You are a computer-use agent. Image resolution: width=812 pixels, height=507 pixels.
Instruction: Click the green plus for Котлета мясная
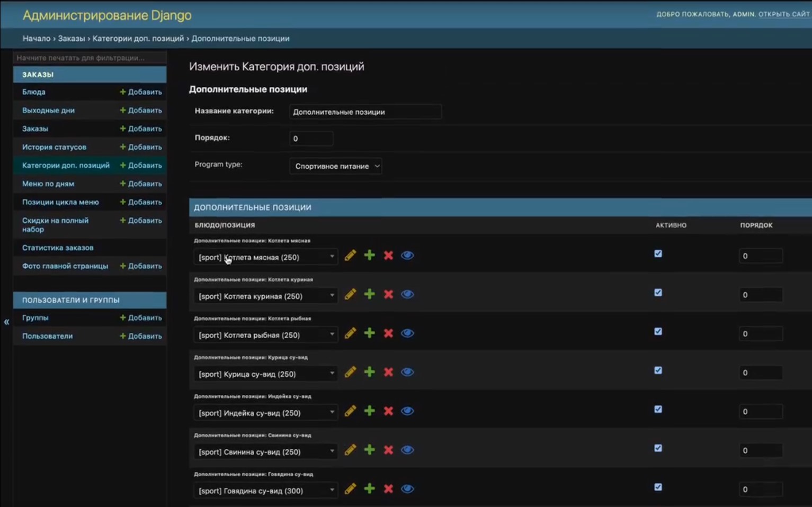(x=370, y=255)
